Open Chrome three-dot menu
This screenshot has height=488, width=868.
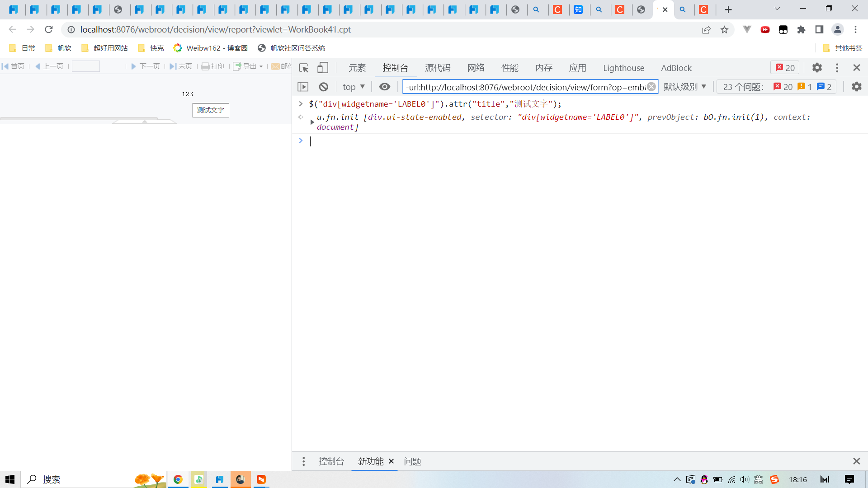[855, 29]
